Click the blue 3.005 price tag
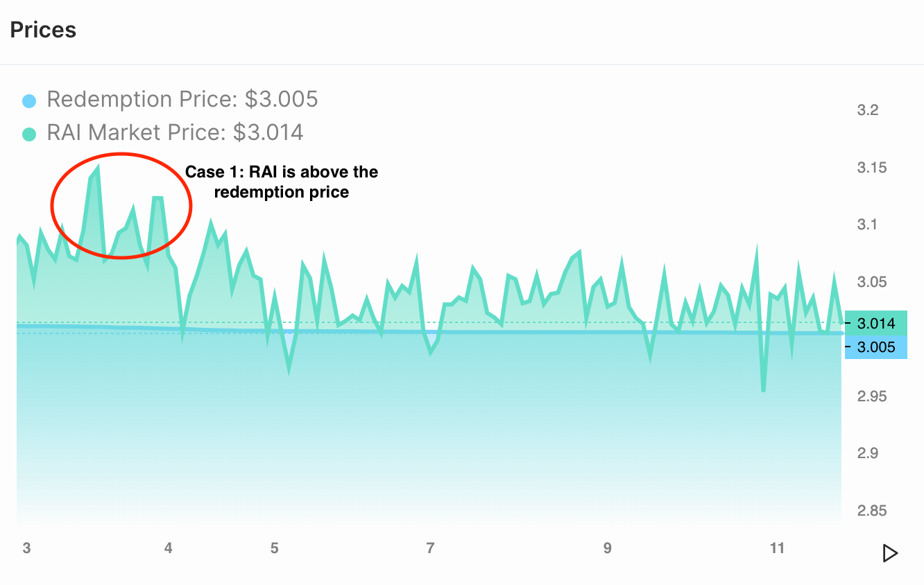The width and height of the screenshot is (924, 585). (x=875, y=347)
